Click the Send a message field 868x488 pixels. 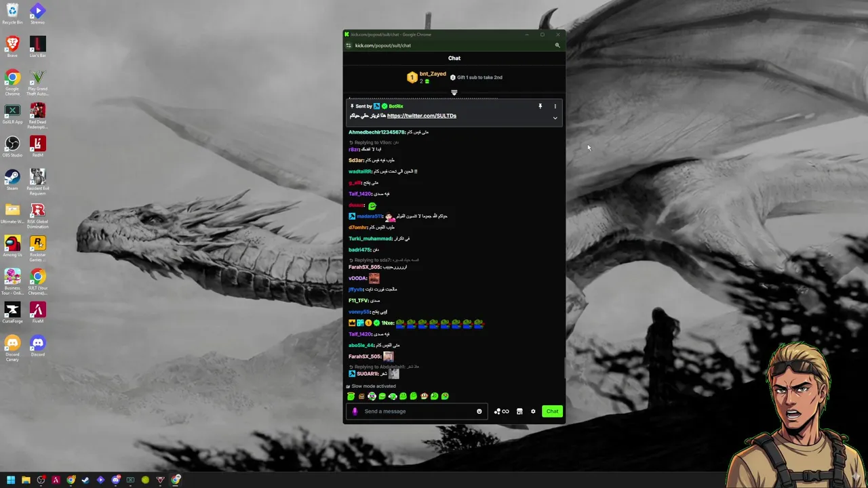[416, 411]
